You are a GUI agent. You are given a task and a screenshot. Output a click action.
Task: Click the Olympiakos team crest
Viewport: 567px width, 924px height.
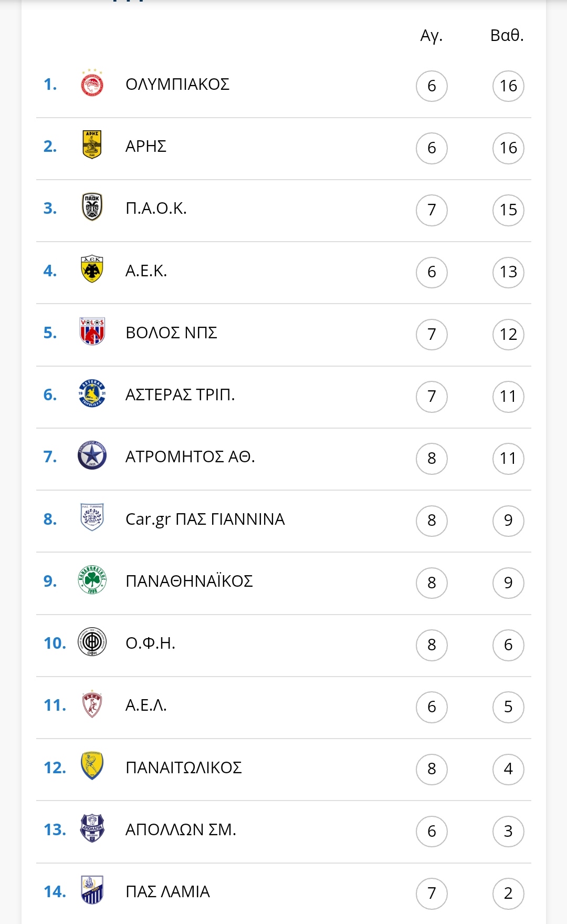92,84
